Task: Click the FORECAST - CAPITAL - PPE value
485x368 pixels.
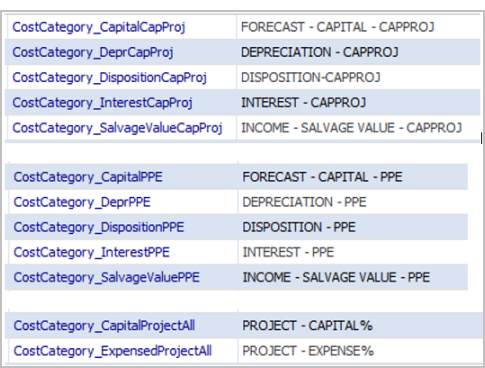Action: (x=322, y=177)
